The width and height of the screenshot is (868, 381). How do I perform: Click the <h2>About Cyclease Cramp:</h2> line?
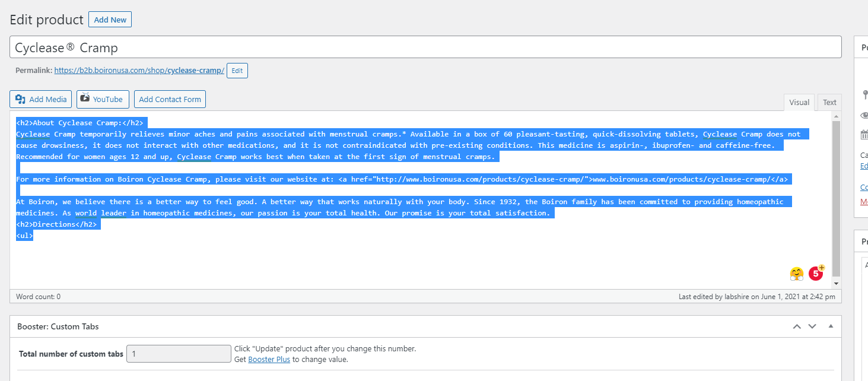[80, 123]
